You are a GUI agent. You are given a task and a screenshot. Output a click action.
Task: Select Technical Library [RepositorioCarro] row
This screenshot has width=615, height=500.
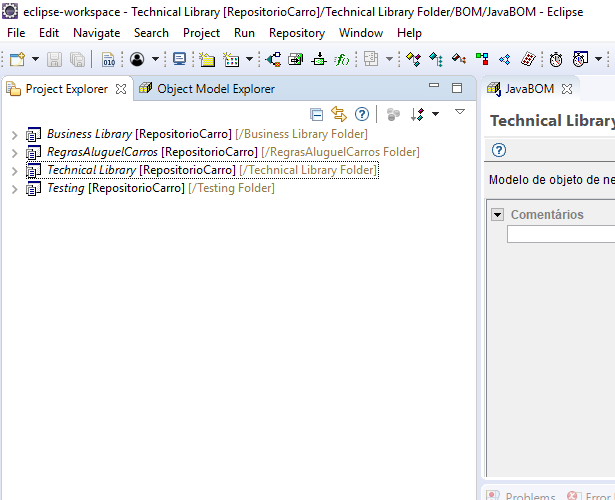tap(202, 170)
